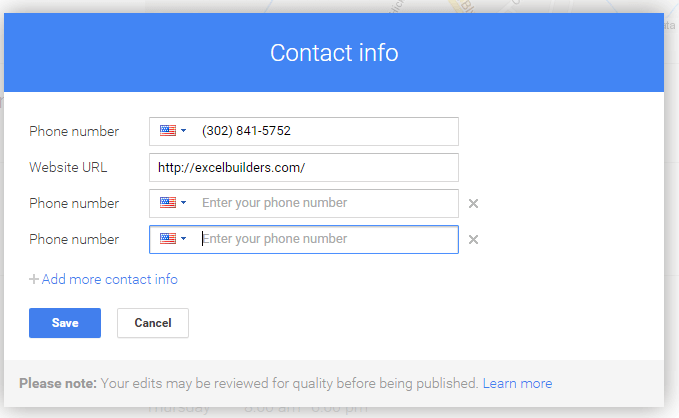Click the Contact info dialog header
The height and width of the screenshot is (418, 679).
pos(334,52)
